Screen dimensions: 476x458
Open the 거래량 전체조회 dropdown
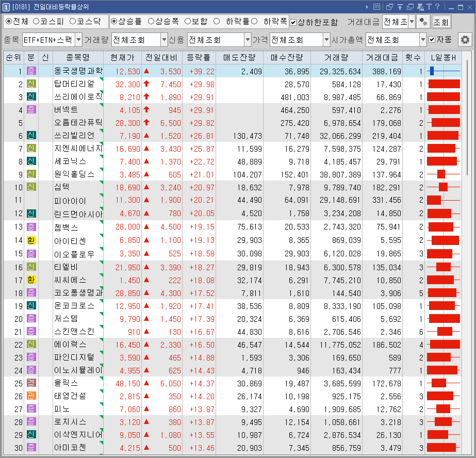pyautogui.click(x=164, y=40)
